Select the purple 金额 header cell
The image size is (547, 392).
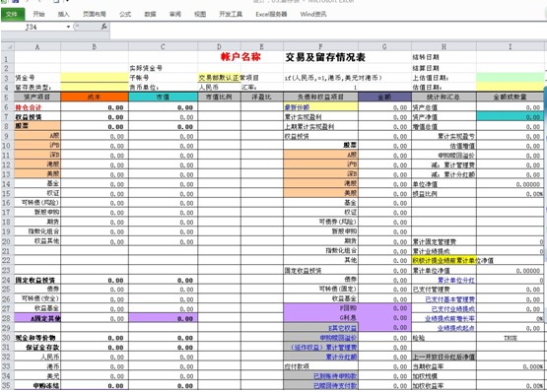tap(384, 97)
